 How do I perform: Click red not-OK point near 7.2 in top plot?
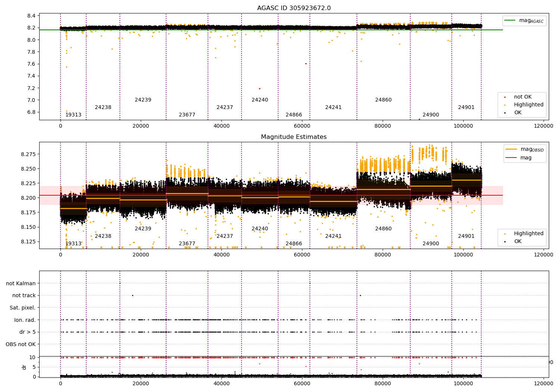[x=259, y=88]
